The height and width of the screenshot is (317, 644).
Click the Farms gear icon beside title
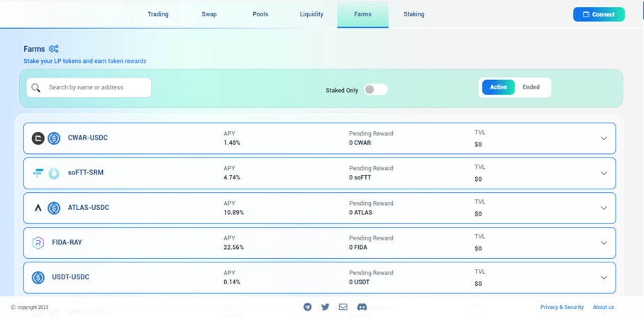(x=53, y=49)
